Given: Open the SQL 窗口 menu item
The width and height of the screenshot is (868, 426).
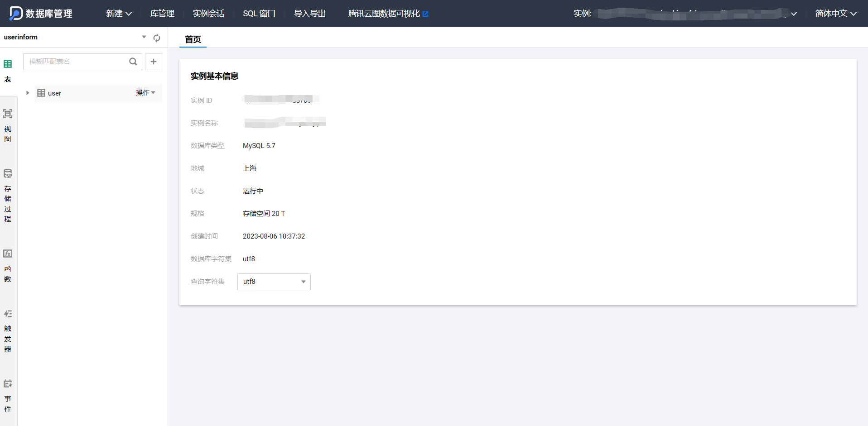Looking at the screenshot, I should (259, 14).
